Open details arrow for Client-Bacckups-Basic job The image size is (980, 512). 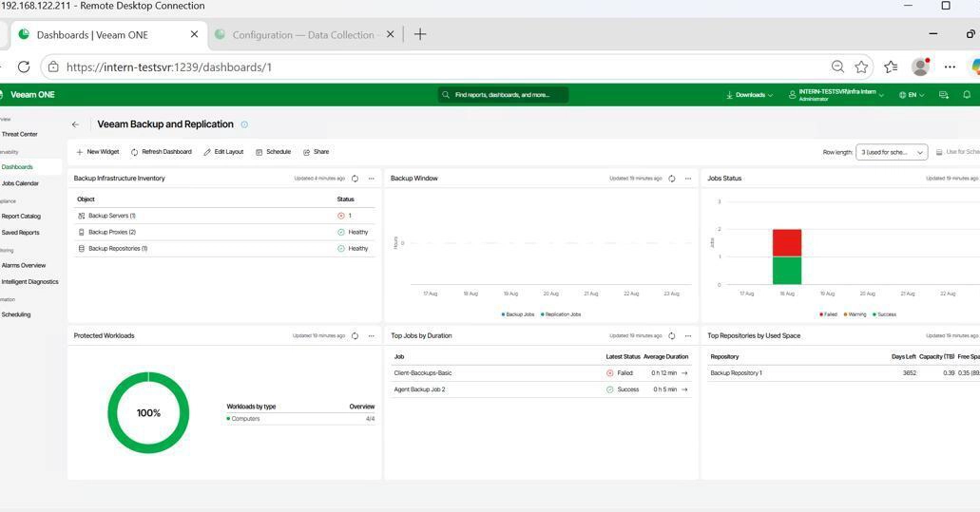[x=684, y=372]
